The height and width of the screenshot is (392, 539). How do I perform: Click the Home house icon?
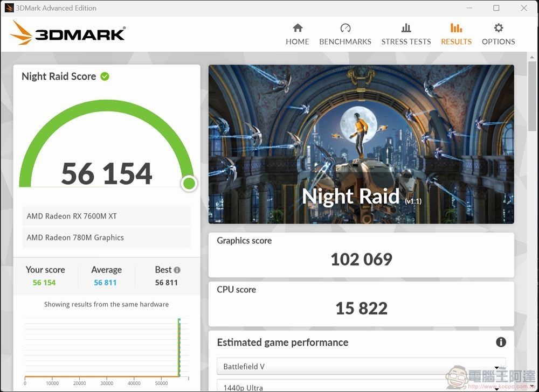pyautogui.click(x=298, y=28)
